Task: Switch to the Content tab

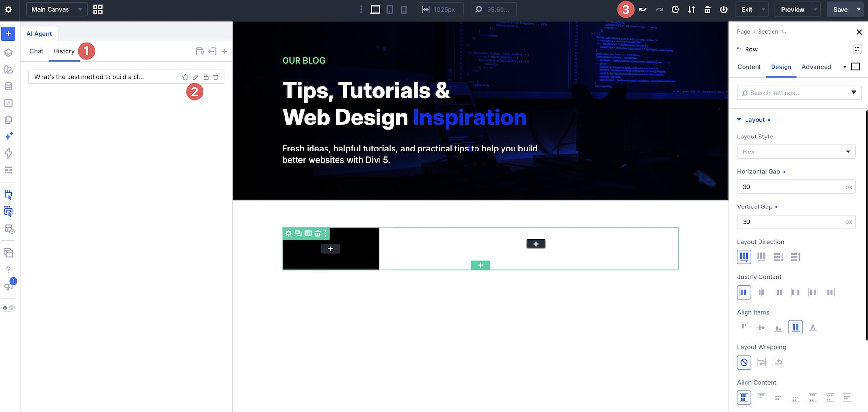Action: point(749,67)
